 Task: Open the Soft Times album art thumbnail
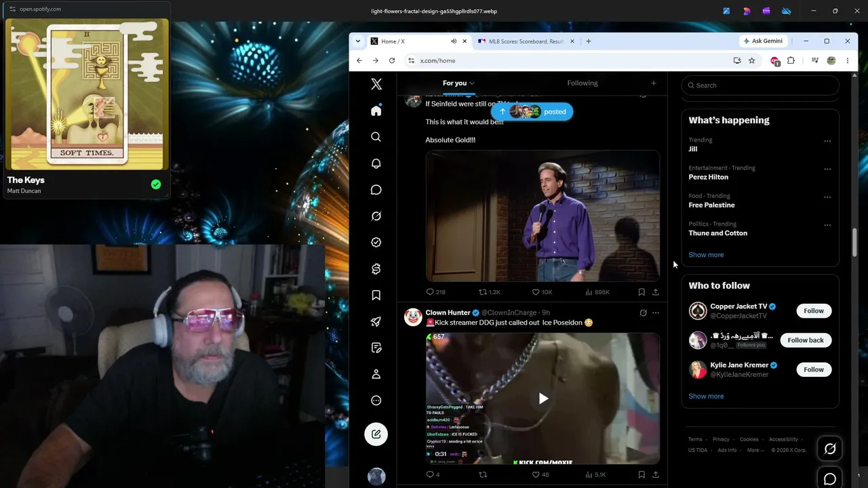click(x=87, y=94)
